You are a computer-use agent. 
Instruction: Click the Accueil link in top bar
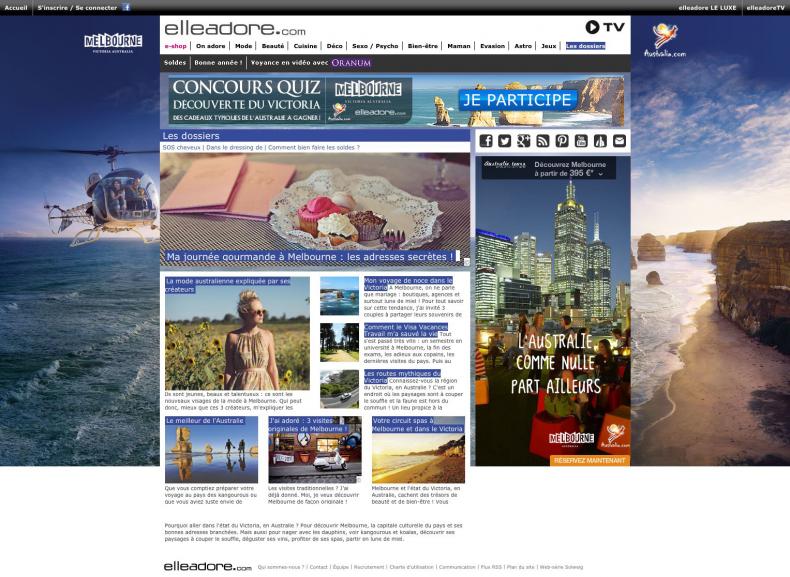click(x=16, y=8)
